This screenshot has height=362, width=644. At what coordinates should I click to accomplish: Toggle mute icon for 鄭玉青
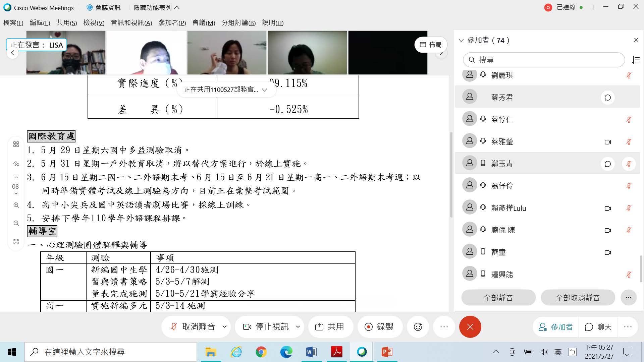pyautogui.click(x=629, y=164)
